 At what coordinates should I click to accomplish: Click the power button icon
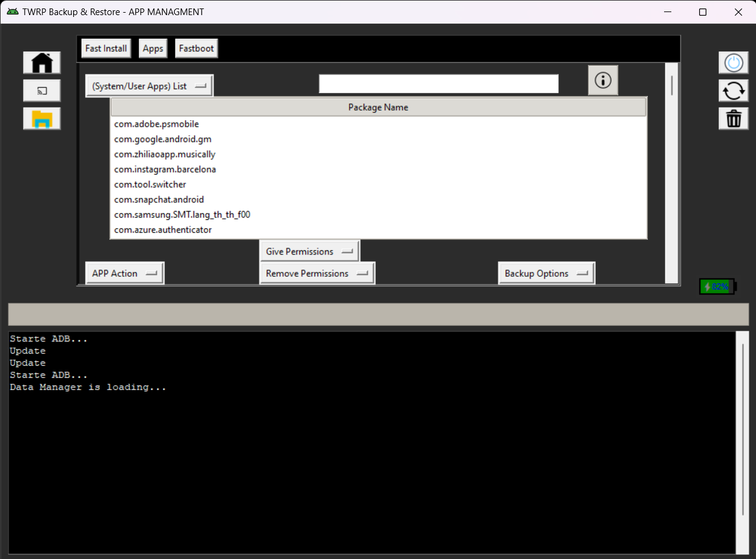[733, 62]
